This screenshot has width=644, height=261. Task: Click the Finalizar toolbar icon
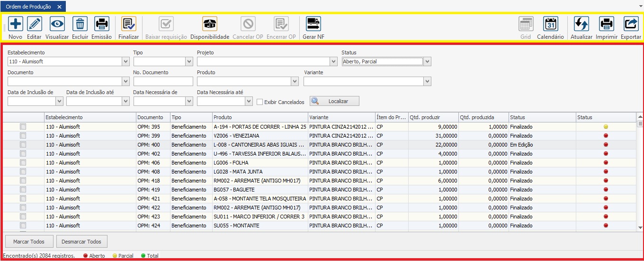pos(129,24)
